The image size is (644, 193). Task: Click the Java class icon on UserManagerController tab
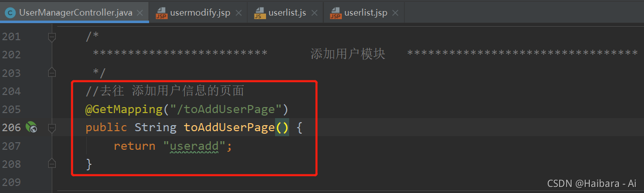[x=10, y=13]
